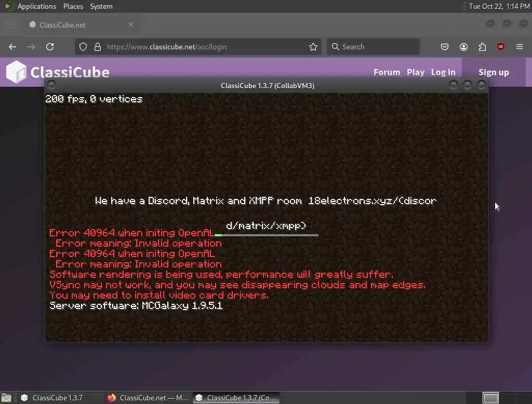Click the '200 fps, 0 vertices' text
Image resolution: width=532 pixels, height=404 pixels.
click(94, 99)
